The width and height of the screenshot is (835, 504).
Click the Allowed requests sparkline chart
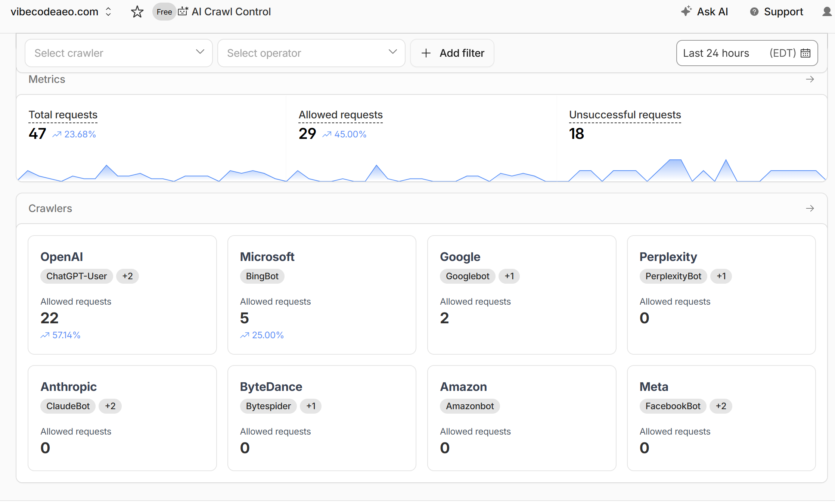(x=422, y=173)
